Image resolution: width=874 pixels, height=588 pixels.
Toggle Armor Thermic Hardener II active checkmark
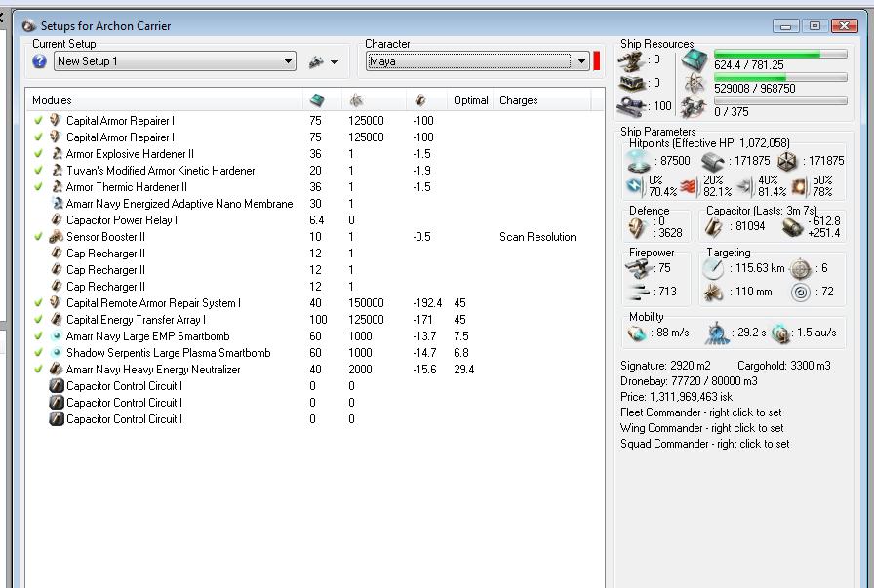tap(38, 186)
